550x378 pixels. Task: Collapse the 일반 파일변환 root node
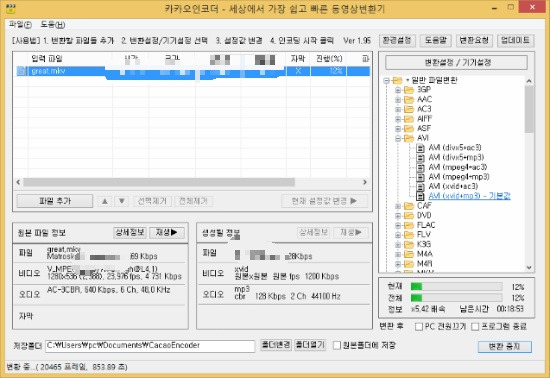coord(386,81)
